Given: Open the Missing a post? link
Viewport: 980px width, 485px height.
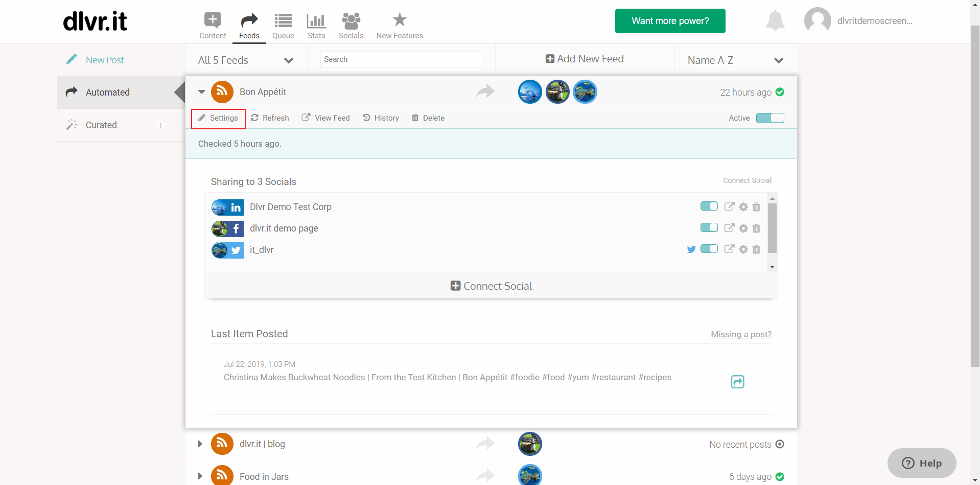Looking at the screenshot, I should (741, 334).
